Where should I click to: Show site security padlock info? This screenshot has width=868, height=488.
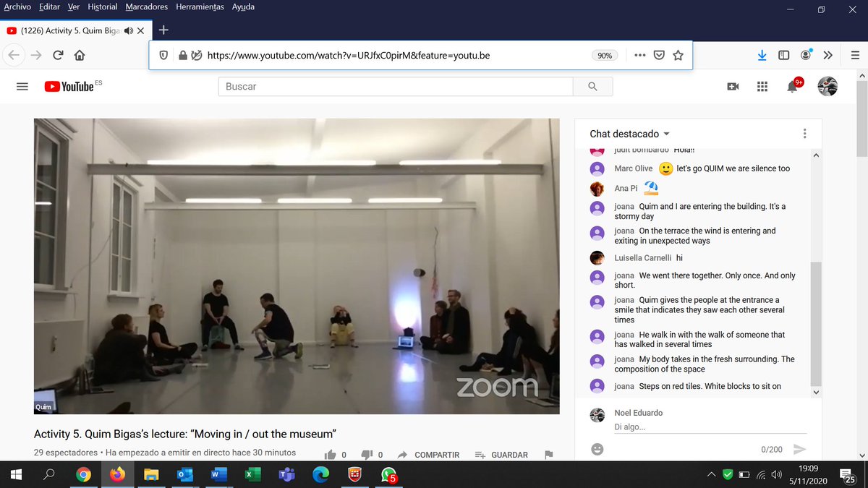point(182,55)
